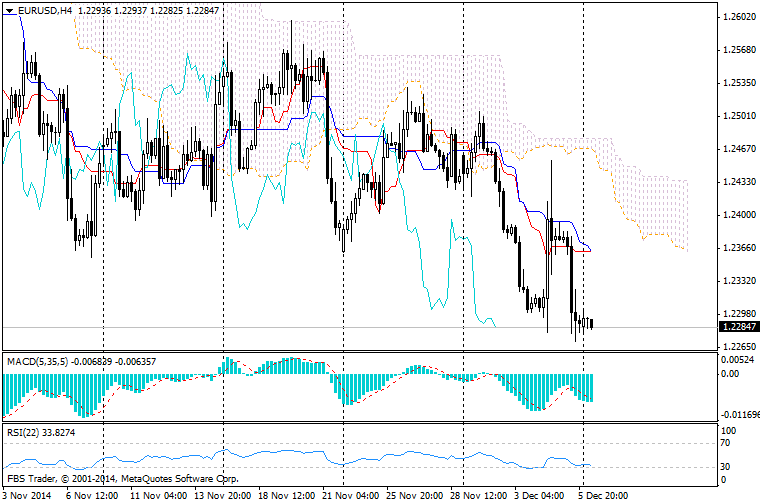Click the 1.23660 price axis label
The height and width of the screenshot is (504, 760).
[739, 248]
